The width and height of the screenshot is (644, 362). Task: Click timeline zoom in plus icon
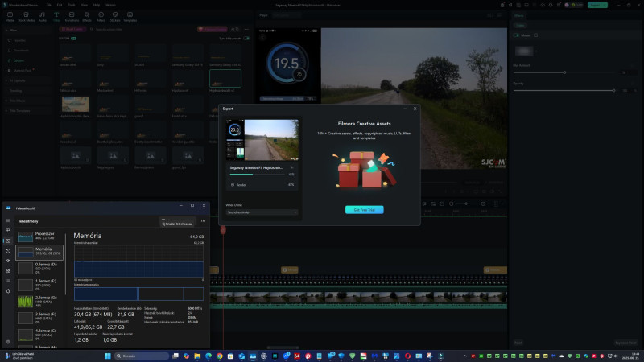pos(483,204)
